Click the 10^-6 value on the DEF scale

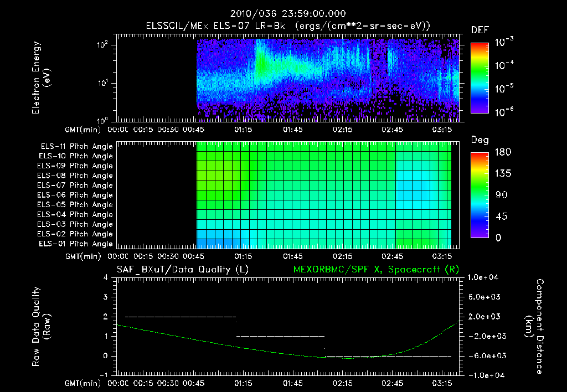tap(504, 112)
